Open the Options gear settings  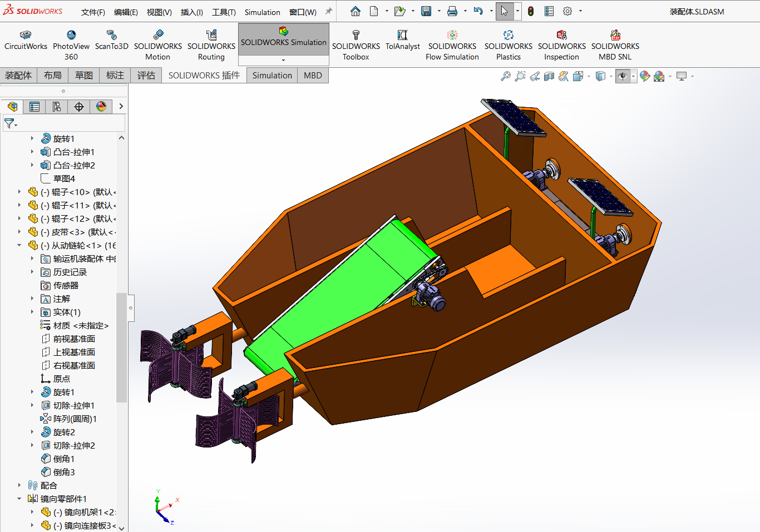pyautogui.click(x=567, y=11)
